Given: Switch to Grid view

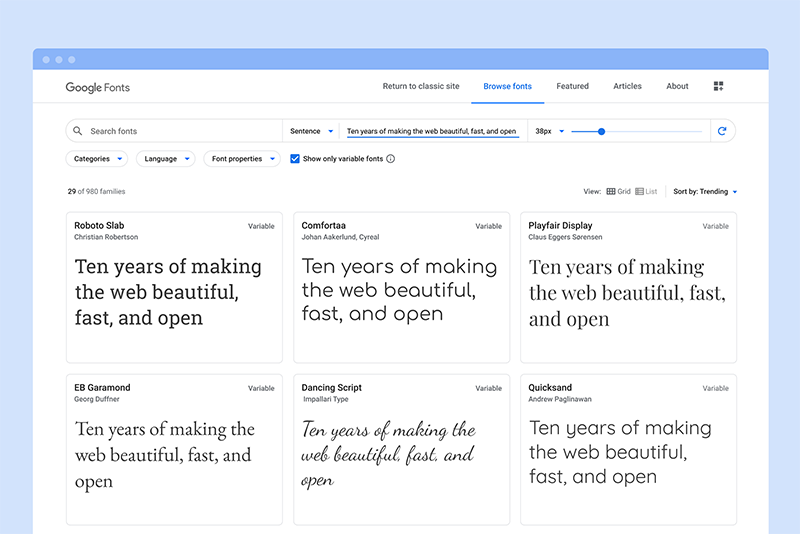Looking at the screenshot, I should [x=618, y=191].
